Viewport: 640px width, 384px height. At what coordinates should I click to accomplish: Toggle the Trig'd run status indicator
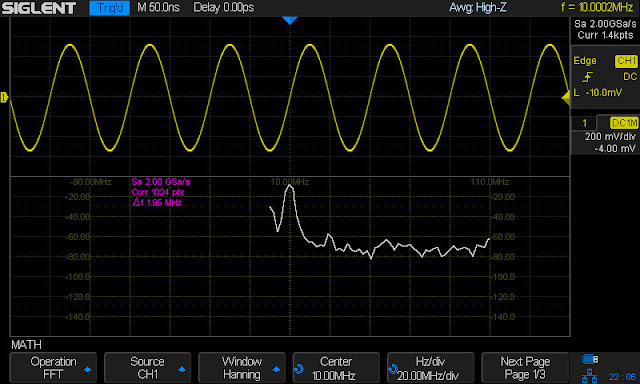point(109,8)
